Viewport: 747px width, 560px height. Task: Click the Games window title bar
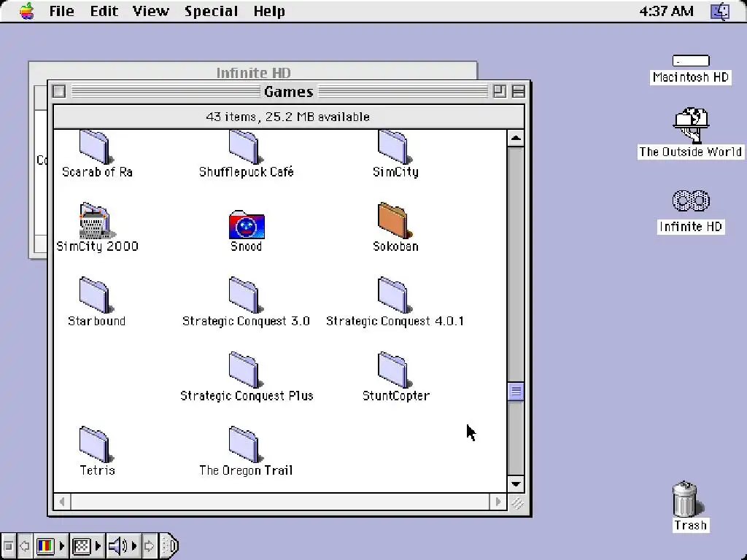(289, 91)
